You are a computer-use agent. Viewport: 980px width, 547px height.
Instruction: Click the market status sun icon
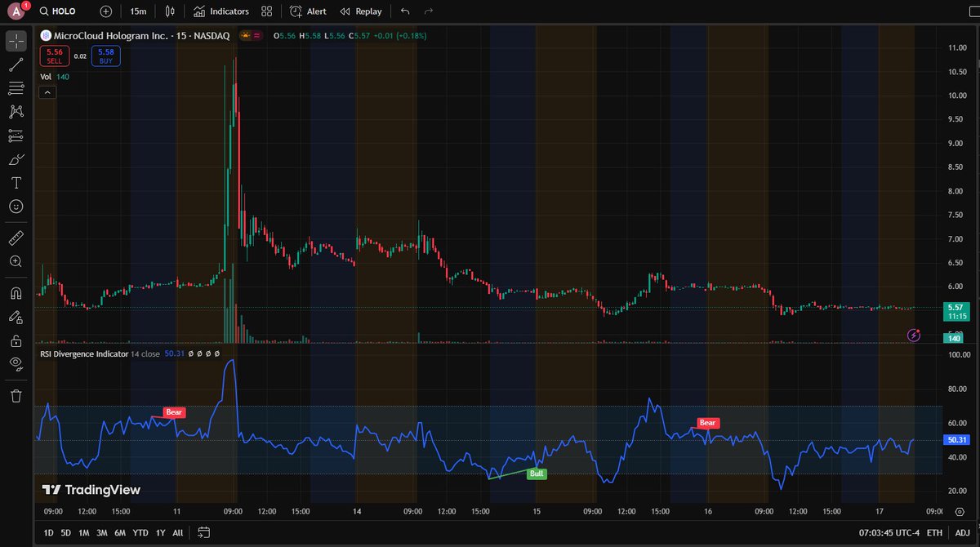pos(244,35)
